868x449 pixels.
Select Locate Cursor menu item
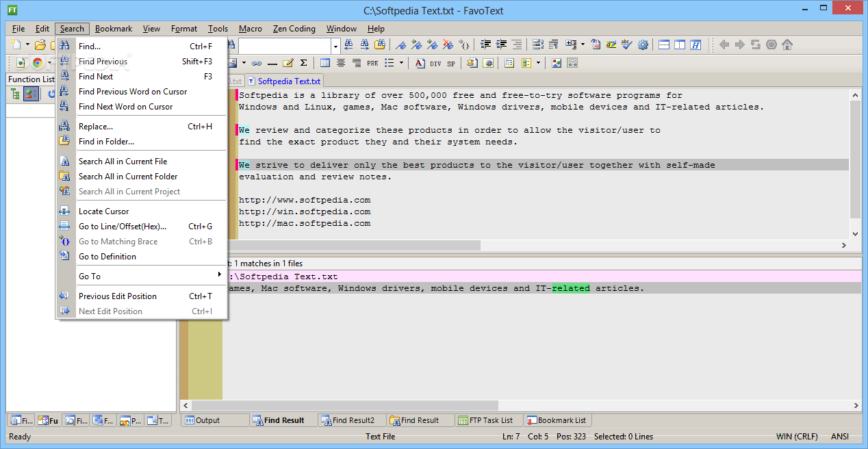point(141,211)
